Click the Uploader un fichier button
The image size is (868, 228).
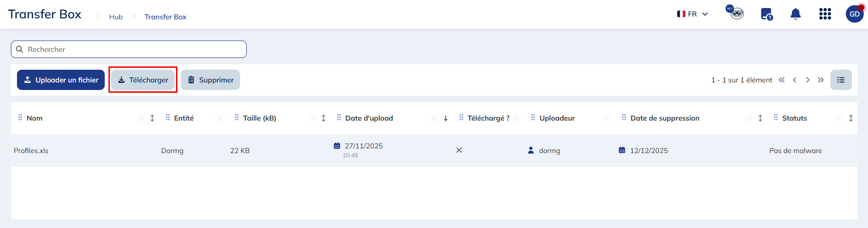point(61,80)
